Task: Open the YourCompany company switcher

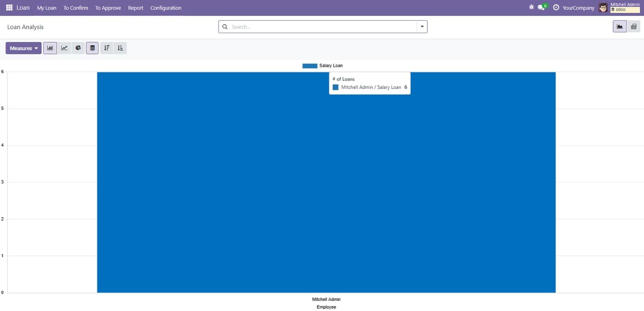Action: coord(578,8)
